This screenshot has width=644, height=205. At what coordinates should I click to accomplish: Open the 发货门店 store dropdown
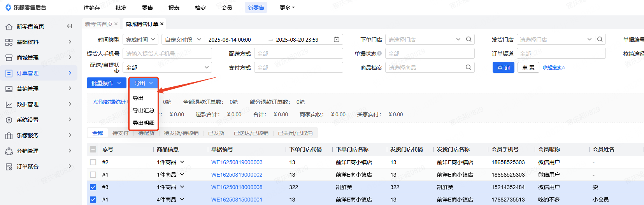coord(590,39)
